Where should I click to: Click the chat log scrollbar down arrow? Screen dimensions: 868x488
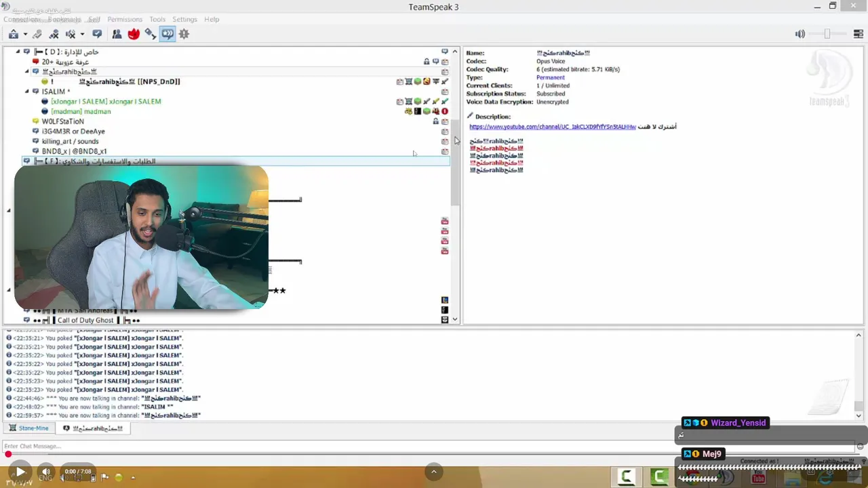pos(859,415)
